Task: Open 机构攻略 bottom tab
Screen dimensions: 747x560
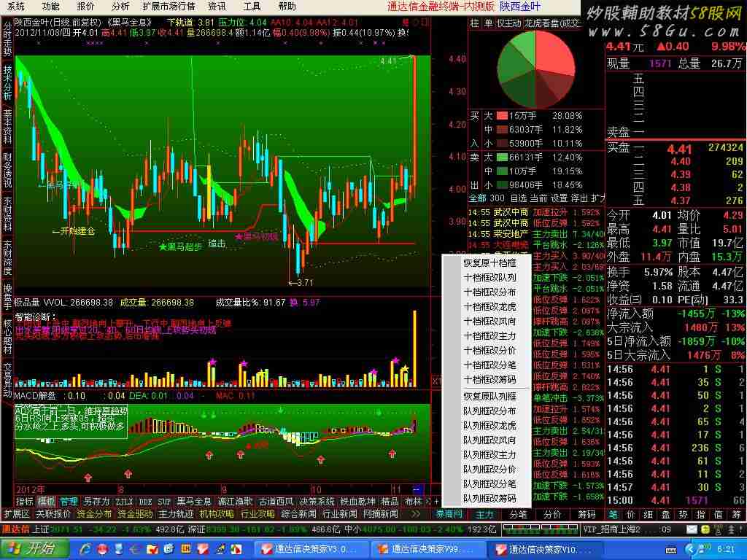Action: click(217, 514)
